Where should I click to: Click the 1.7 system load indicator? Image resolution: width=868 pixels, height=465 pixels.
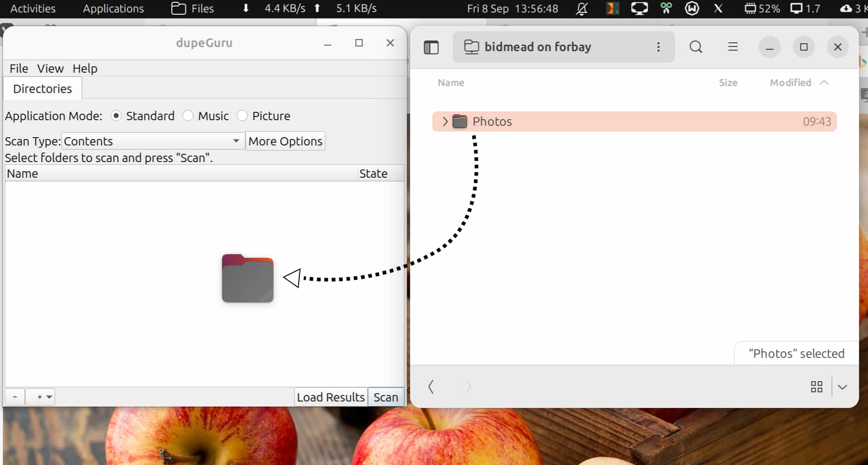(805, 9)
